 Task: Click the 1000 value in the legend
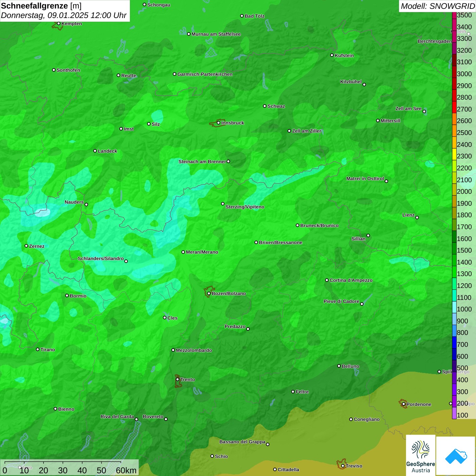pyautogui.click(x=464, y=309)
